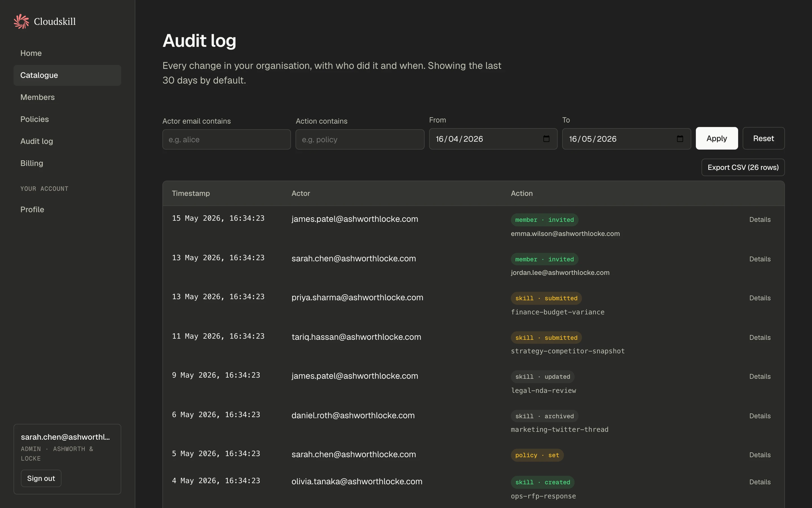This screenshot has width=812, height=508.
Task: Select actor olivia.tanaka@ashworthlocke.com
Action: click(x=357, y=481)
